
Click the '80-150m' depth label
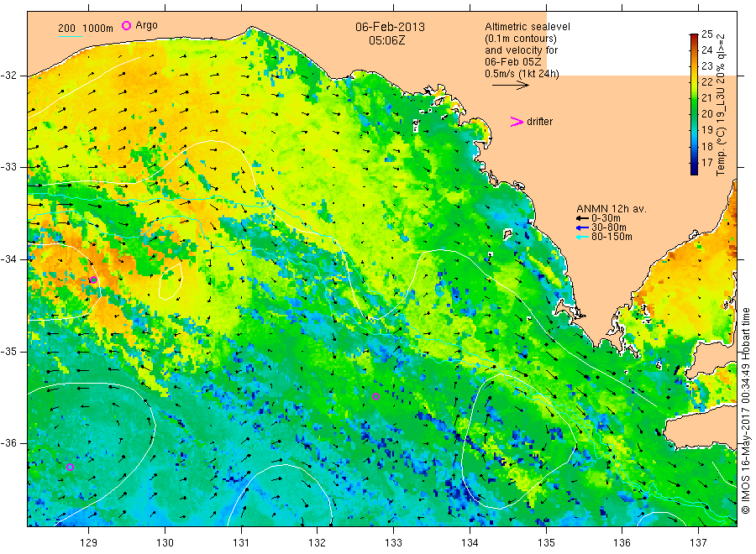tap(612, 237)
